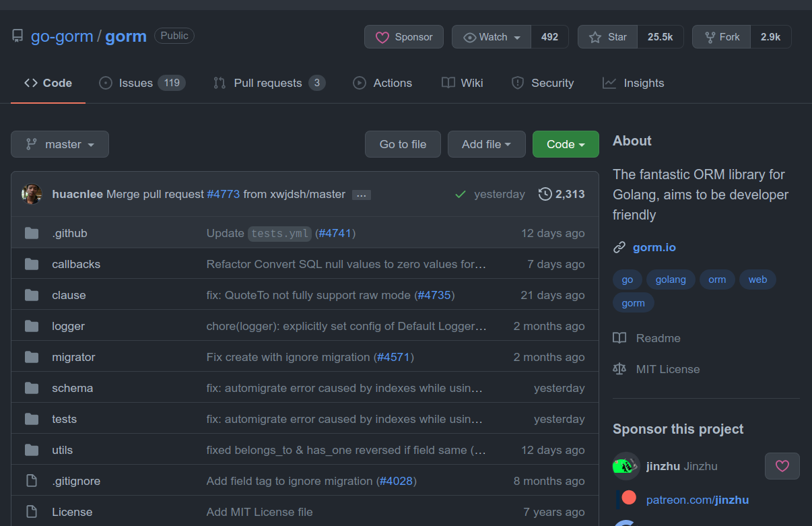Open the Add file dropdown
Screen dimensions: 812x526
(x=487, y=144)
